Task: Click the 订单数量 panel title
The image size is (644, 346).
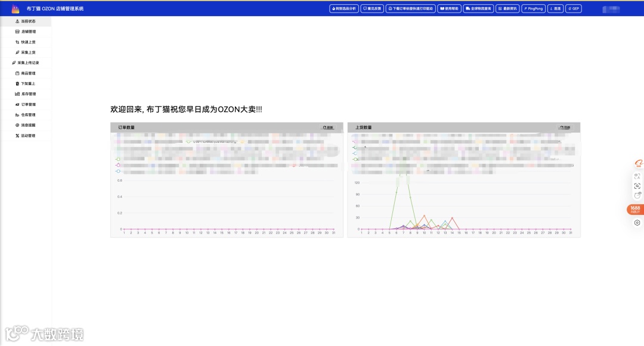Action: point(126,127)
